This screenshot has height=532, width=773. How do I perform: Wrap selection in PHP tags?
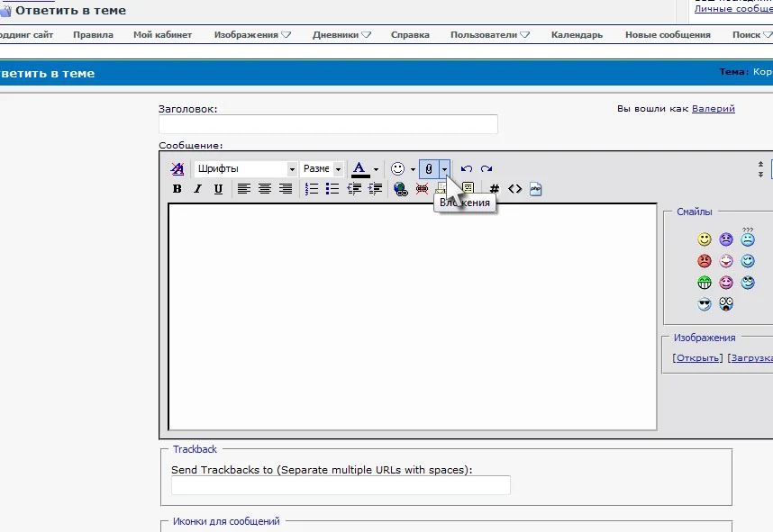pyautogui.click(x=535, y=189)
